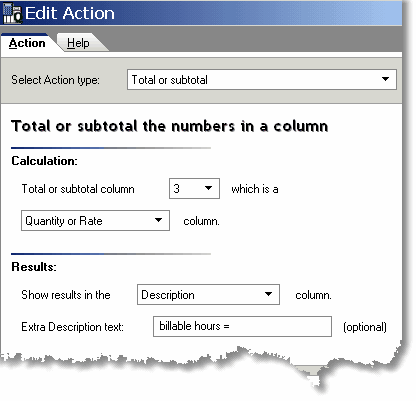The width and height of the screenshot is (416, 401).
Task: Click the 'Show results in the' label
Action: [66, 295]
